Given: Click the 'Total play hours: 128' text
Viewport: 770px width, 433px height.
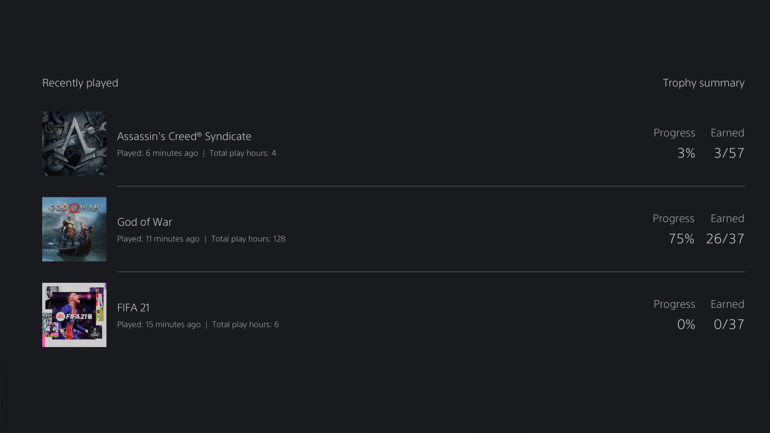Looking at the screenshot, I should (248, 239).
